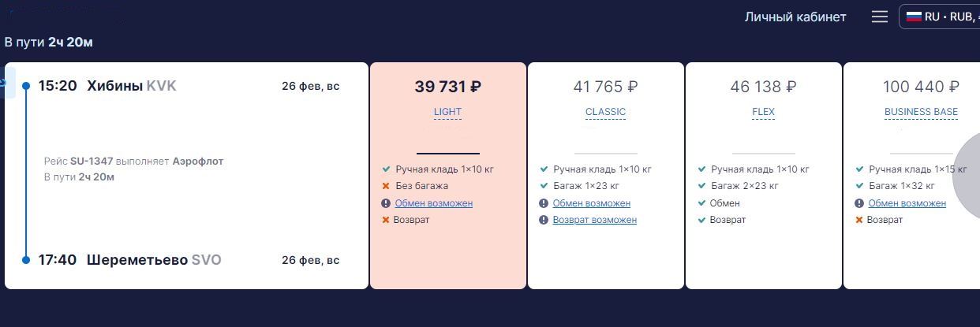
Task: Click the exchange info icon under CLASSIC
Action: 544,203
